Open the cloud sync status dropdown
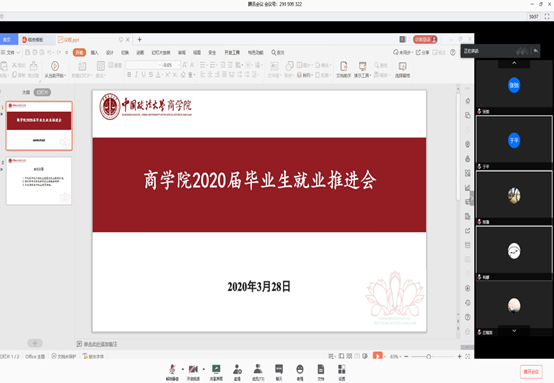554x383 pixels. (403, 52)
